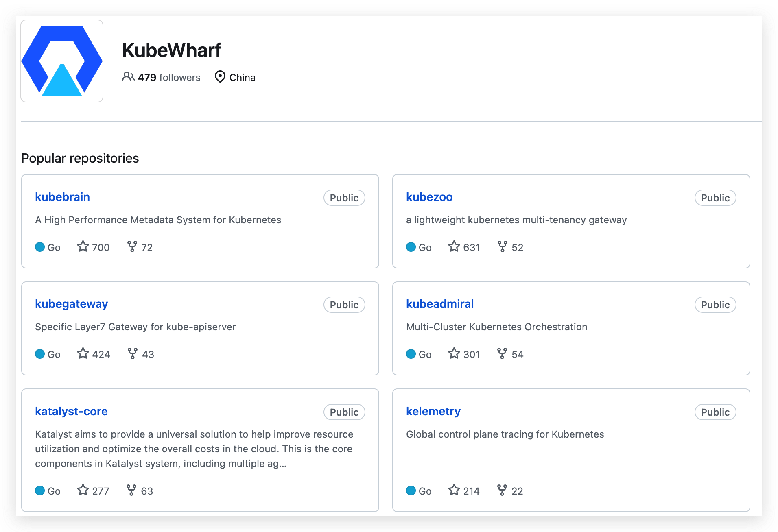Viewport: 778px width, 532px height.
Task: Click the KubeWharf organization logo
Action: coord(62,61)
